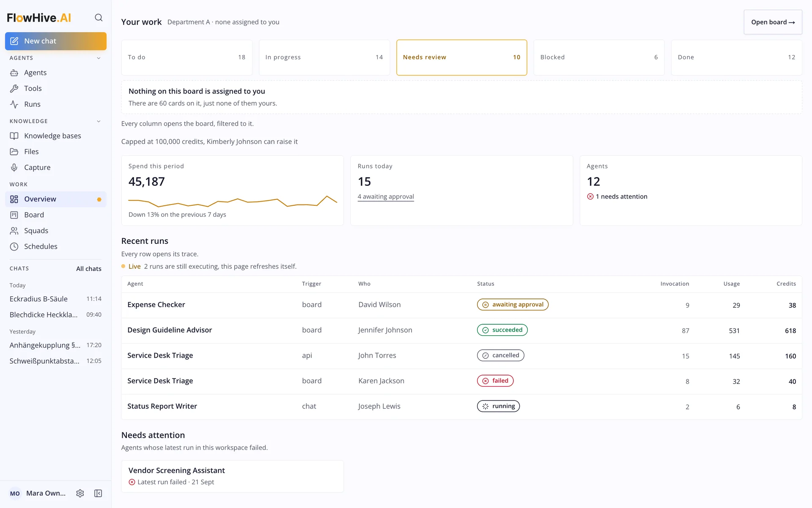The height and width of the screenshot is (508, 812).
Task: Click the Open board button
Action: (x=773, y=22)
